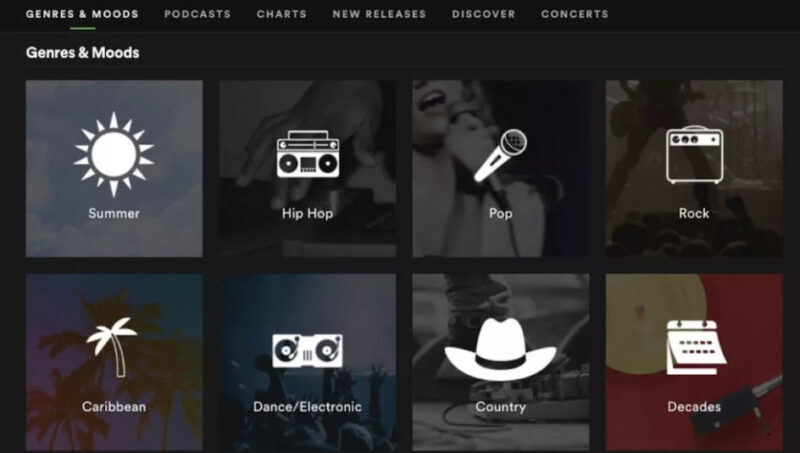
Task: Click the Dance/Electronic label text
Action: 308,407
